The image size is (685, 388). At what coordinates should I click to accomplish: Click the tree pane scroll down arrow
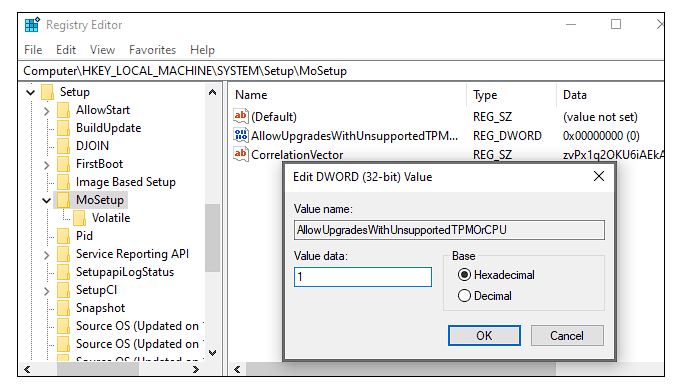pos(212,353)
